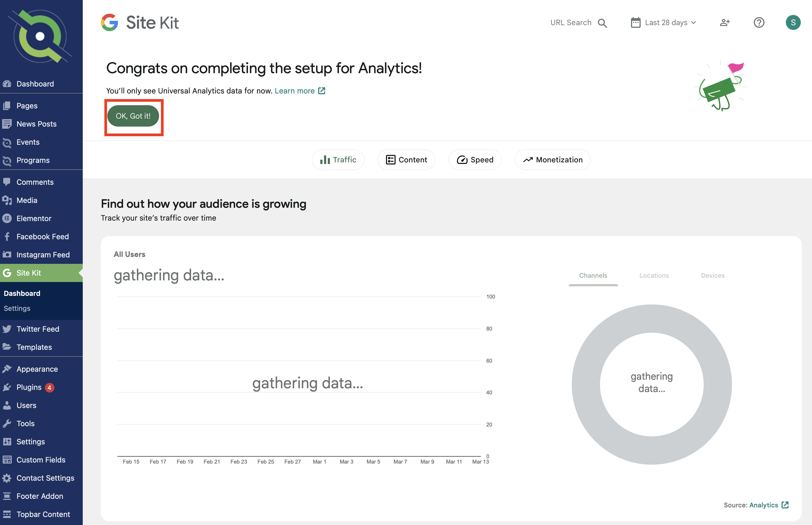
Task: Open the Footer Addon menu item
Action: pos(41,496)
